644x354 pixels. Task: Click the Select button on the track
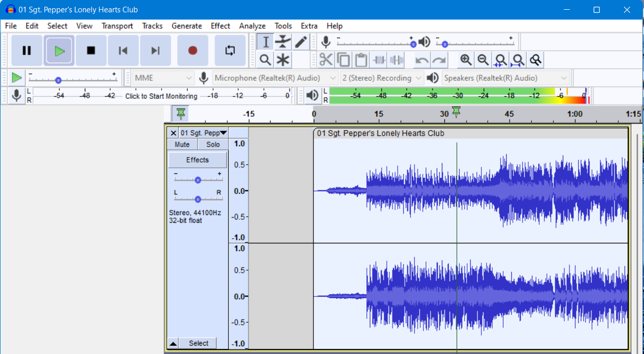(x=198, y=343)
